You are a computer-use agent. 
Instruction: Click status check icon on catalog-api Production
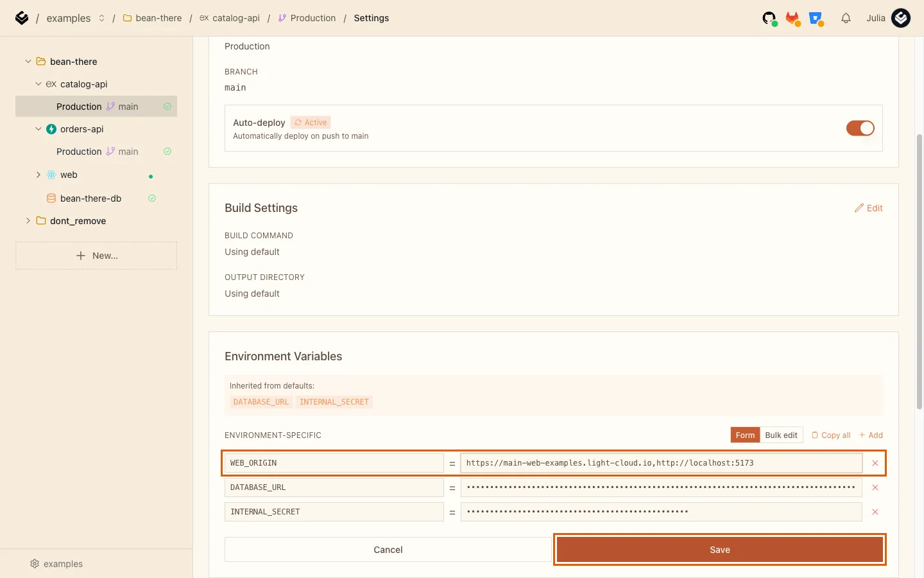click(x=167, y=107)
